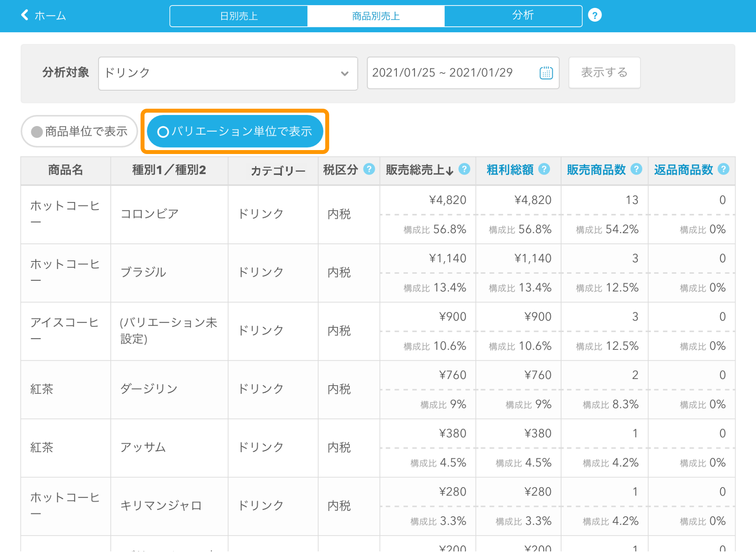Show help for 販売総売上 column
Viewport: 756px width, 553px height.
465,169
